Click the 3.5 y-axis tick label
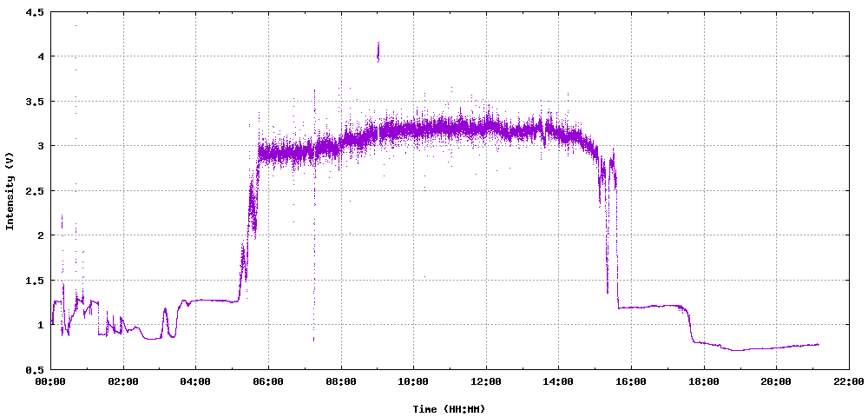The height and width of the screenshot is (417, 868). pos(36,102)
